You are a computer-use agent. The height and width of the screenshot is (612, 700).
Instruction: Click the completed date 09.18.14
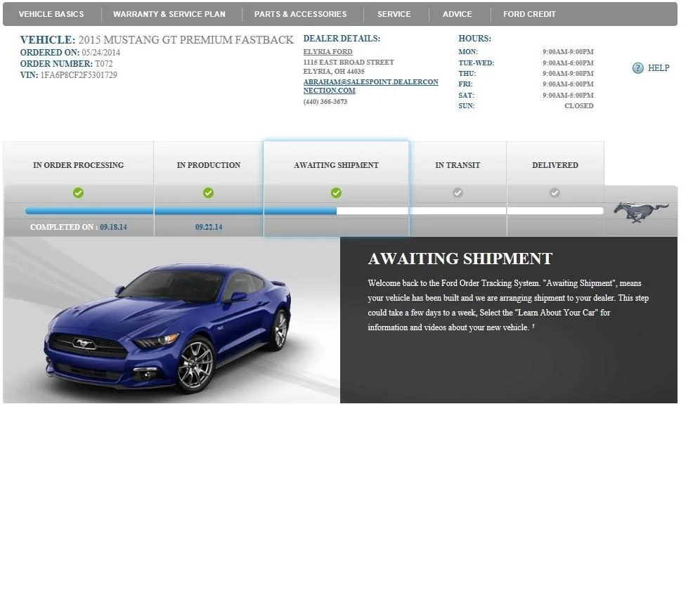(x=113, y=227)
